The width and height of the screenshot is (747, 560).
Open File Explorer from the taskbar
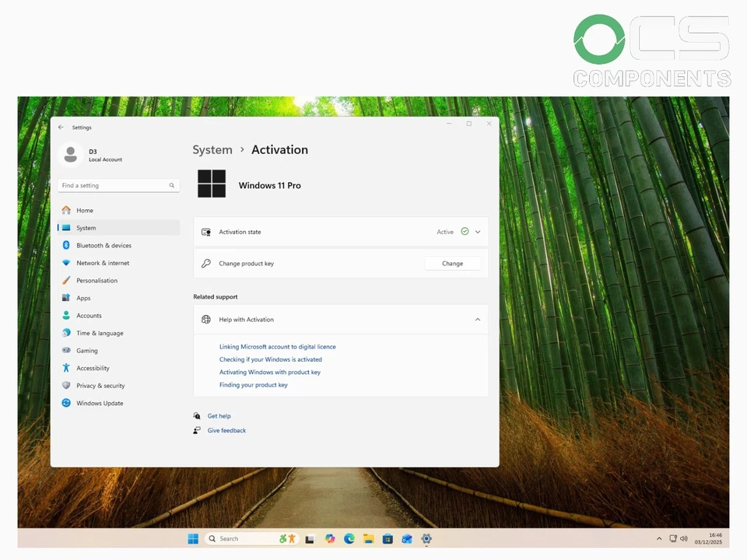pyautogui.click(x=368, y=538)
